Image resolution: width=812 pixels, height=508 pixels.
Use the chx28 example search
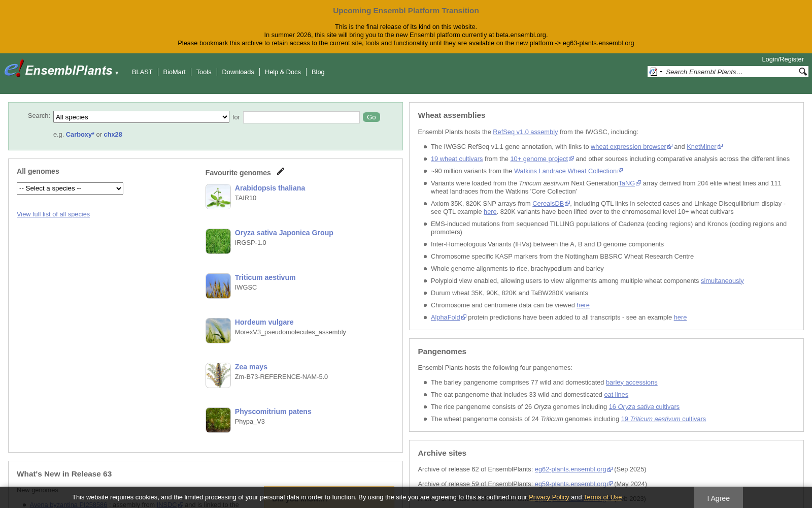[x=113, y=135]
